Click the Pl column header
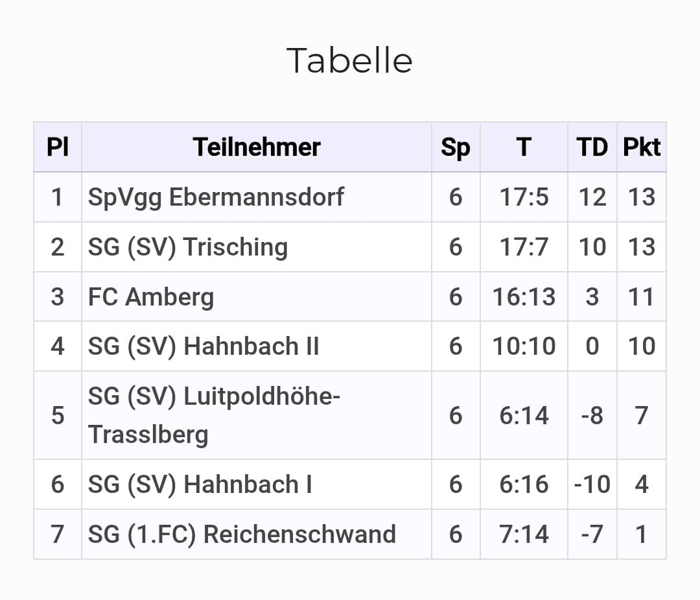Image resolution: width=700 pixels, height=600 pixels. pos(58,147)
